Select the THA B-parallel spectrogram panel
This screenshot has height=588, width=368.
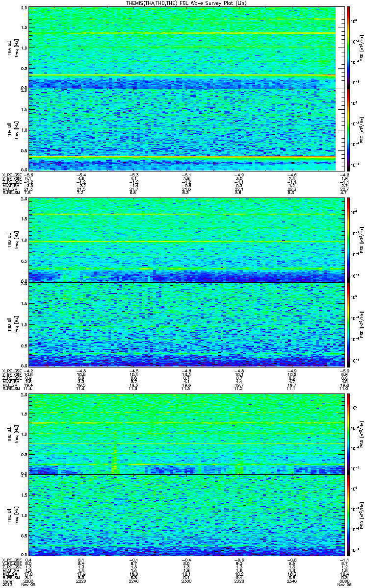pos(182,129)
